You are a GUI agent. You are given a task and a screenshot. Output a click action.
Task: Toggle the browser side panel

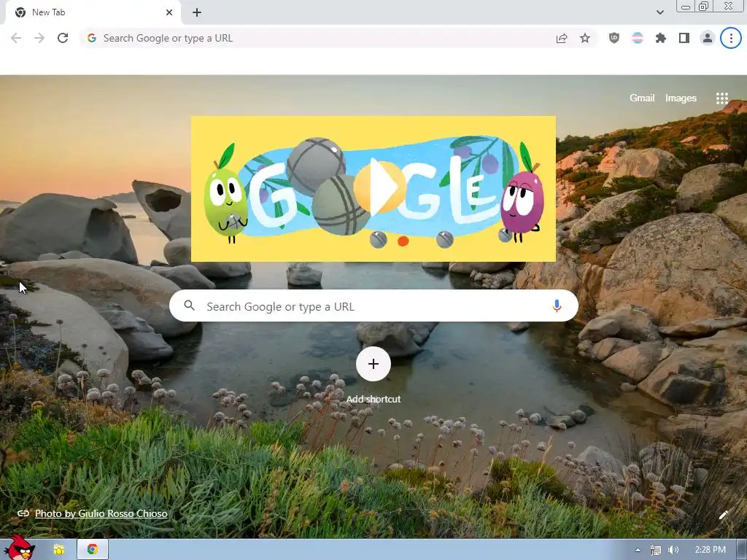(684, 38)
